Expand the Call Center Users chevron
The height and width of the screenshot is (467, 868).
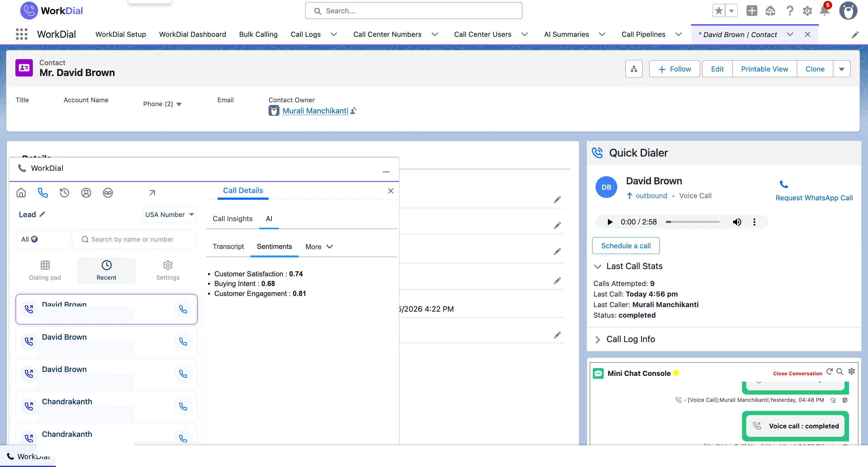(525, 34)
